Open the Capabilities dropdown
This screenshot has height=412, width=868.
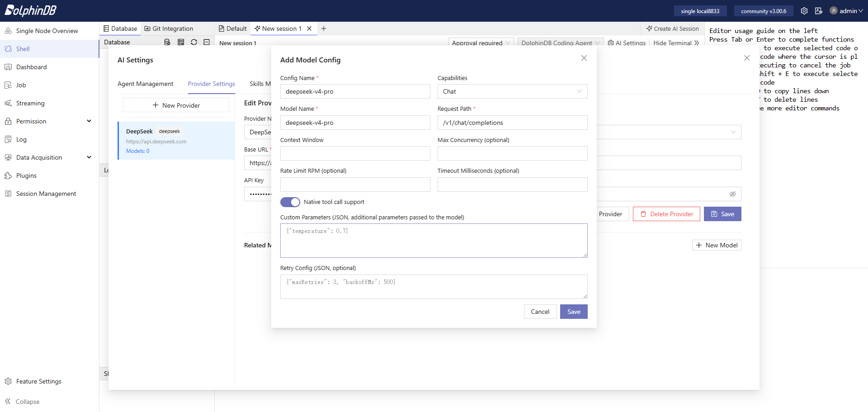[x=513, y=91]
